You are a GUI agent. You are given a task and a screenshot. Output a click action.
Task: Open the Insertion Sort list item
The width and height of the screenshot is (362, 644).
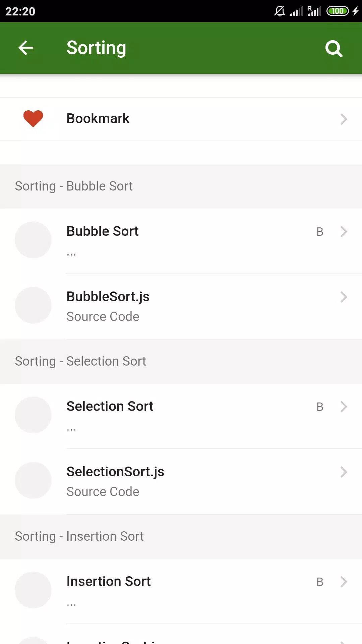[181, 591]
